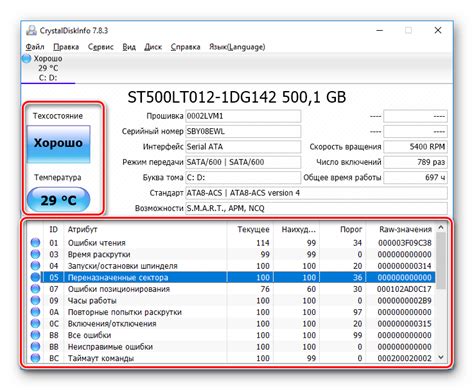
Task: Select the C: D: disk tab
Action: [48, 68]
